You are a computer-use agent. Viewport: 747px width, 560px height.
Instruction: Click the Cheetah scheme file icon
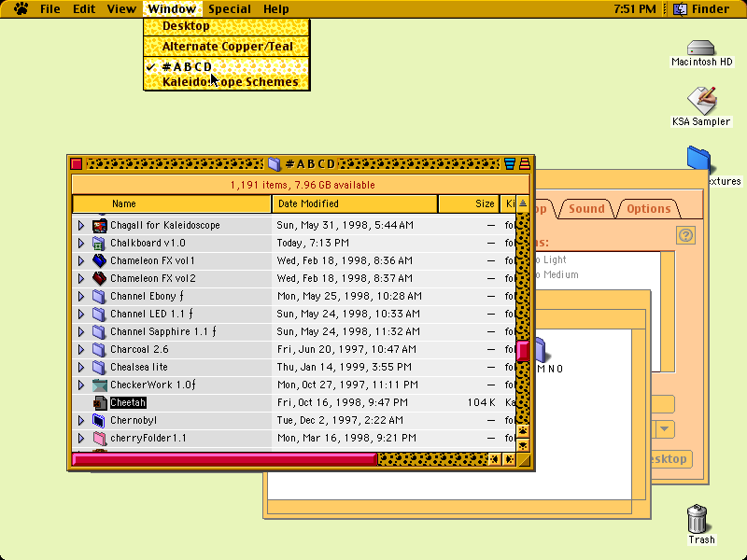click(x=100, y=403)
